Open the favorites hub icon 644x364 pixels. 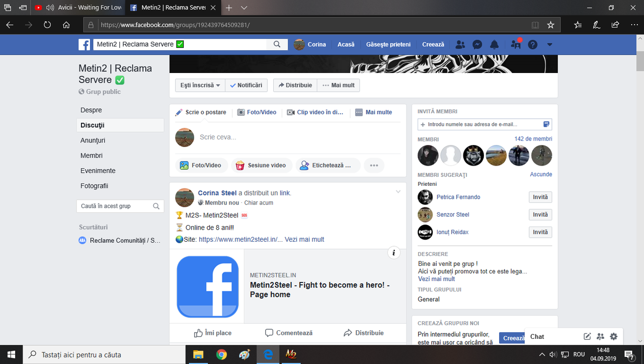tap(578, 25)
